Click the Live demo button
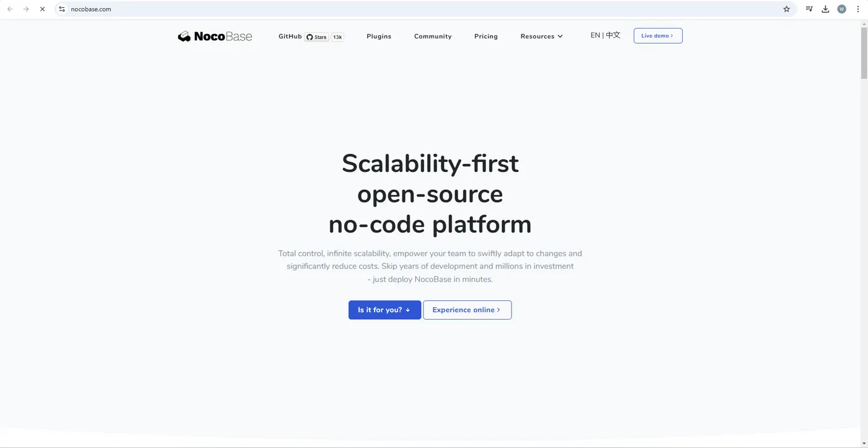Screen dimensions: 868x448 [x=657, y=35]
